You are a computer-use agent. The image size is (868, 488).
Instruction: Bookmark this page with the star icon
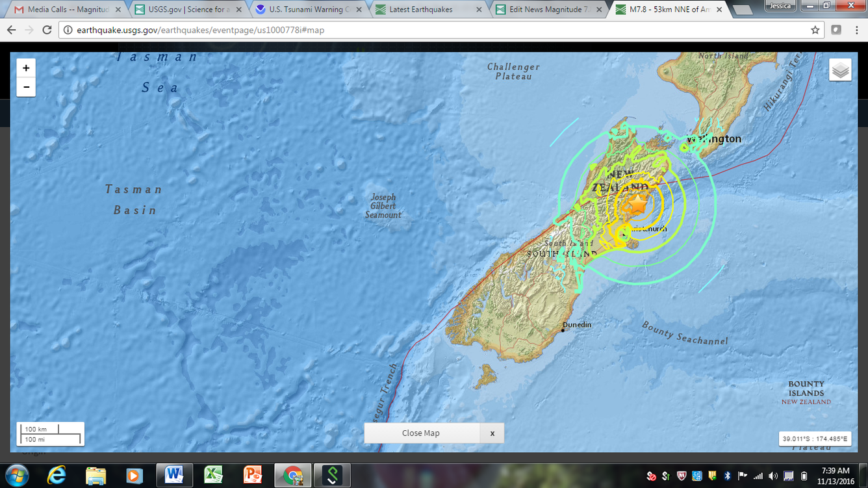[x=815, y=30]
